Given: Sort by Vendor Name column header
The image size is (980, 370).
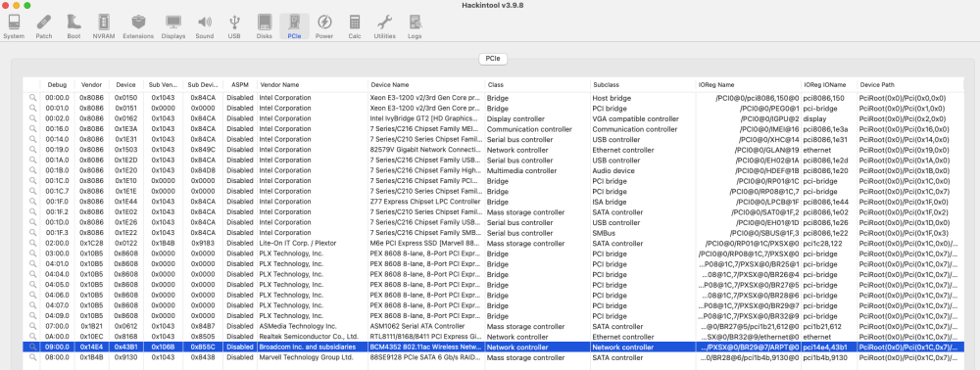Looking at the screenshot, I should 313,84.
